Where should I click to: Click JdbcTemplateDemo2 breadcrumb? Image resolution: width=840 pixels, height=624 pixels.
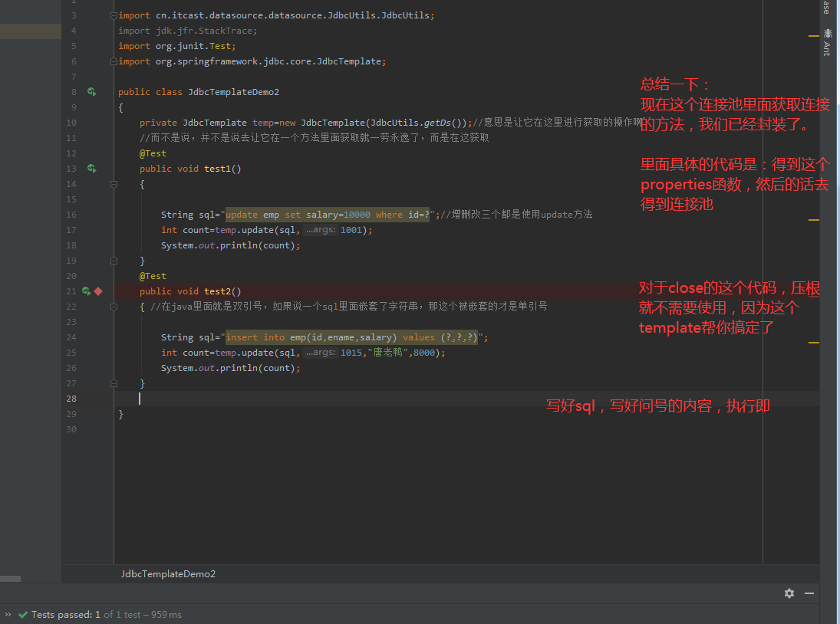coord(168,573)
